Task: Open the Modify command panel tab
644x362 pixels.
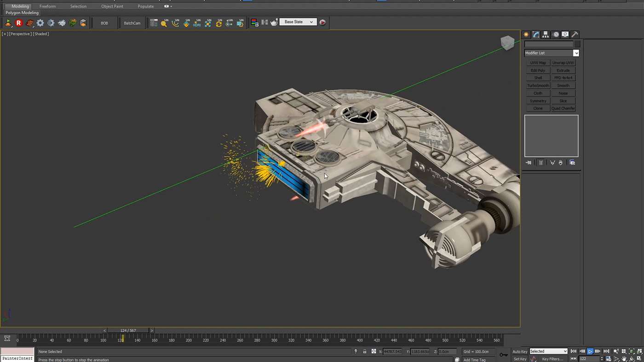Action: pos(536,34)
